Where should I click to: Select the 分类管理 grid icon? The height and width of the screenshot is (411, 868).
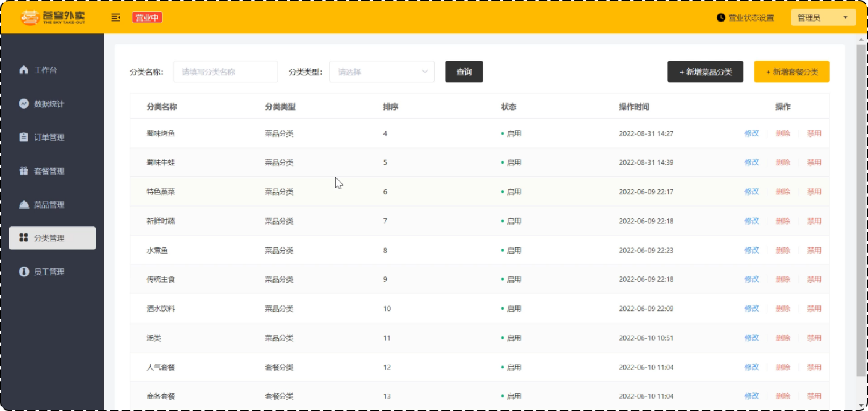24,238
